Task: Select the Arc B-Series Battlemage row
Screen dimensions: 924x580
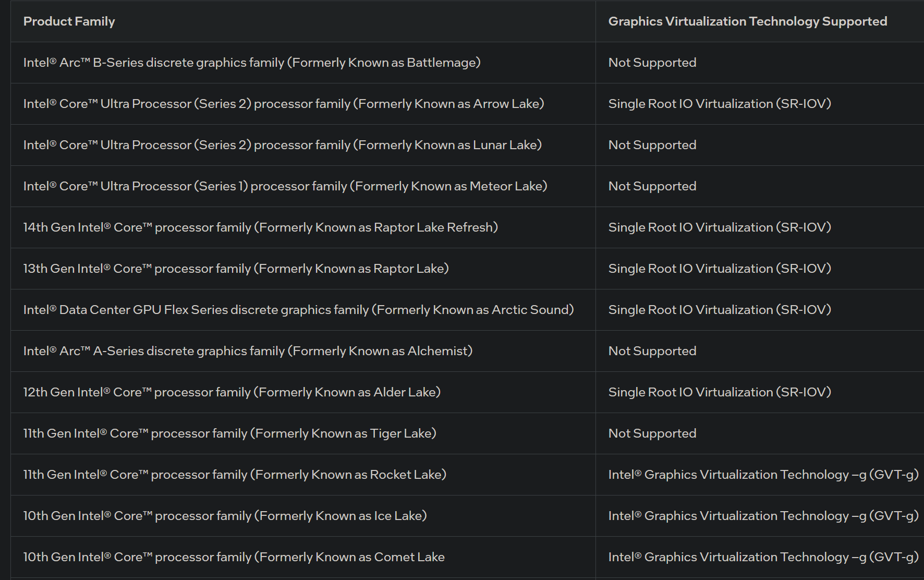Action: tap(467, 63)
